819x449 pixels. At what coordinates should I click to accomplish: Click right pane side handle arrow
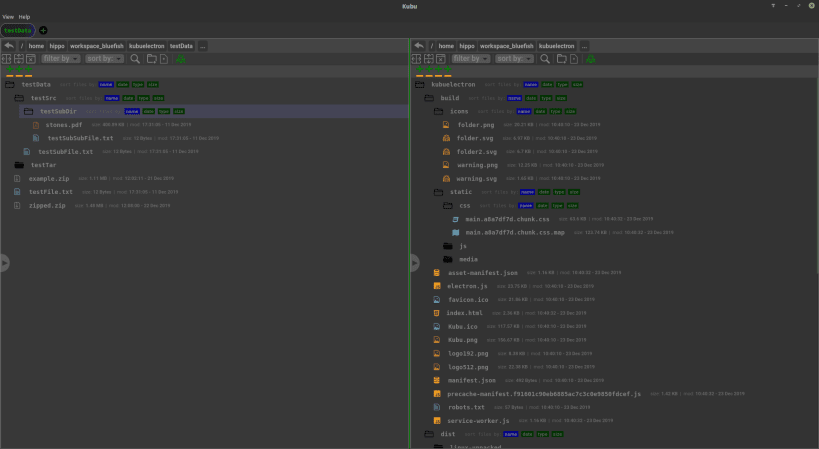pyautogui.click(x=415, y=263)
